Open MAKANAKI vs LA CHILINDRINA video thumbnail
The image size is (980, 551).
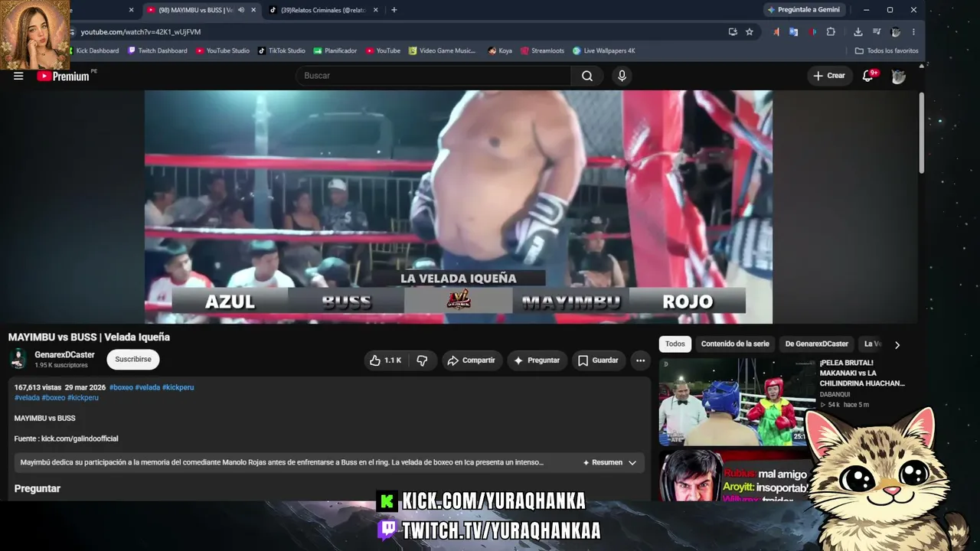click(x=736, y=401)
